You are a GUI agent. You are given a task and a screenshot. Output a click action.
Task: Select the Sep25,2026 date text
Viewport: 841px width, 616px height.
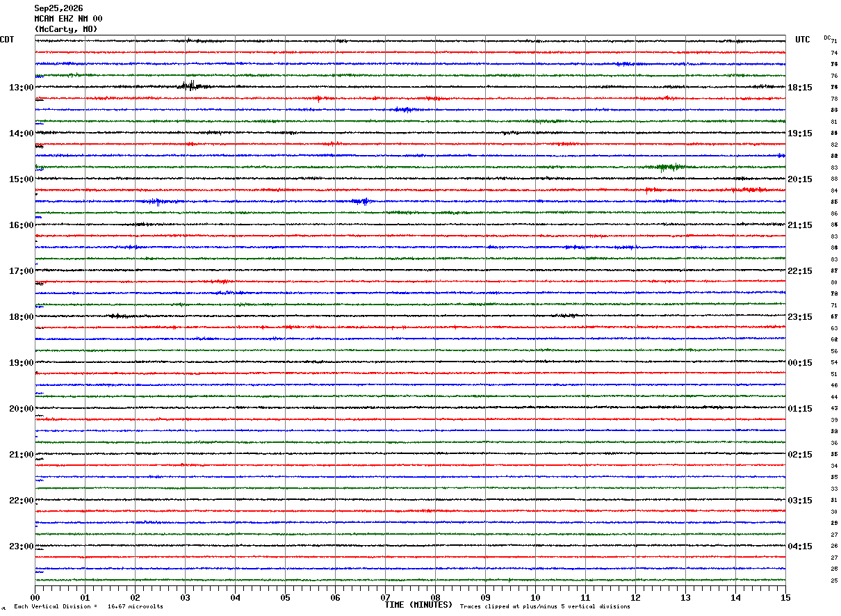click(x=58, y=8)
